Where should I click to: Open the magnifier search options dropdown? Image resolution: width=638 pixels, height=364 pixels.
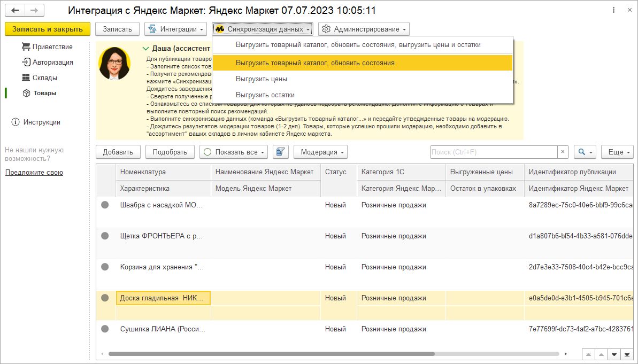click(x=585, y=152)
